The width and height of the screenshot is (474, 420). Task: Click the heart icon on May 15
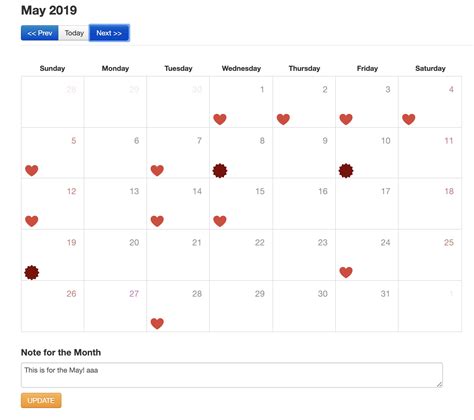pos(220,221)
